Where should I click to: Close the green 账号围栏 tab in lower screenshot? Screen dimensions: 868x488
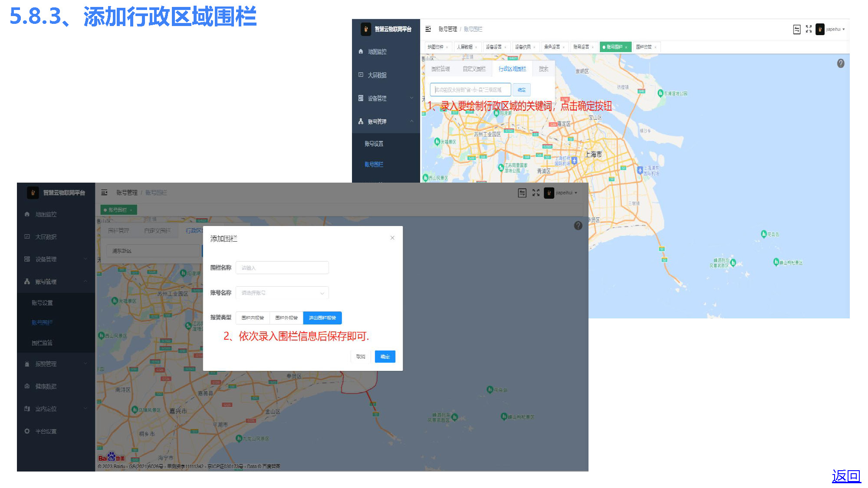[x=131, y=210]
